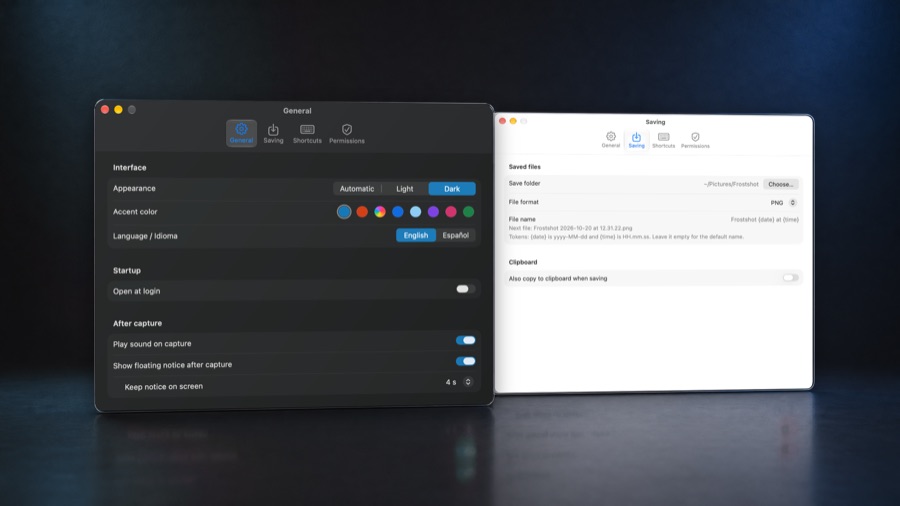The height and width of the screenshot is (506, 900).
Task: Toggle Show floating notice after capture
Action: [x=465, y=361]
